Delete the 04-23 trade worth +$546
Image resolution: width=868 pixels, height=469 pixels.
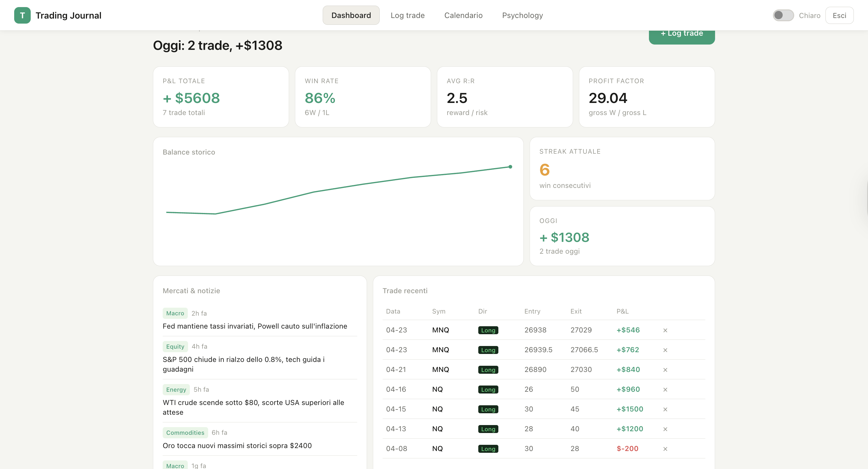[x=665, y=330]
